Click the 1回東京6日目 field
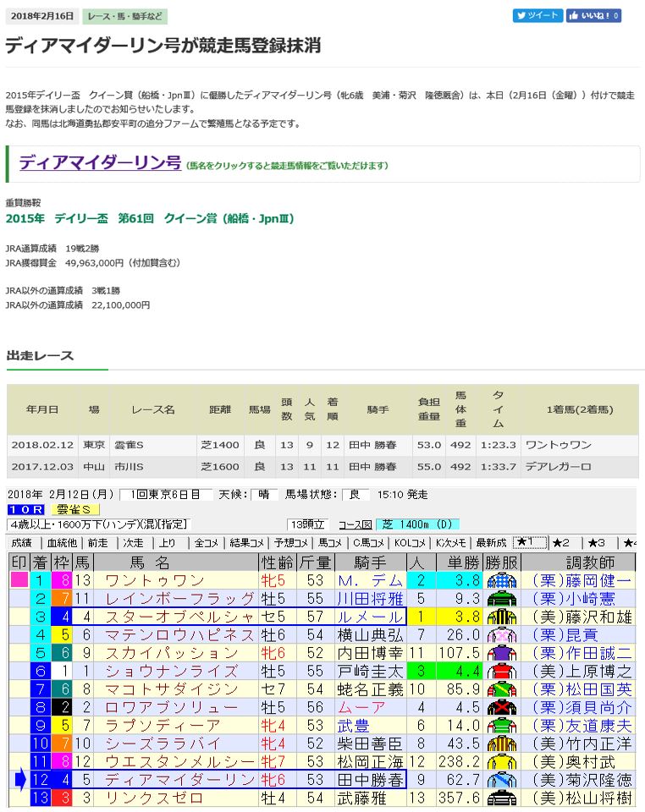Viewport: 645px width, 812px height. (x=165, y=495)
